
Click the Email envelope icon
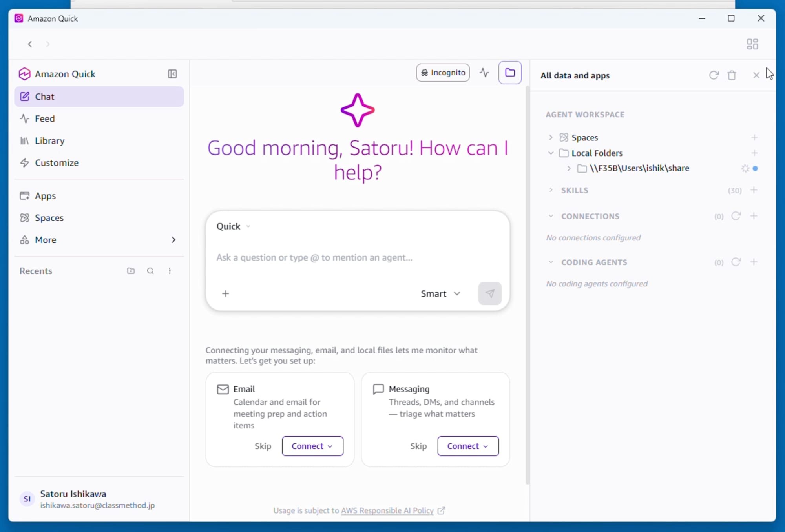click(x=223, y=389)
